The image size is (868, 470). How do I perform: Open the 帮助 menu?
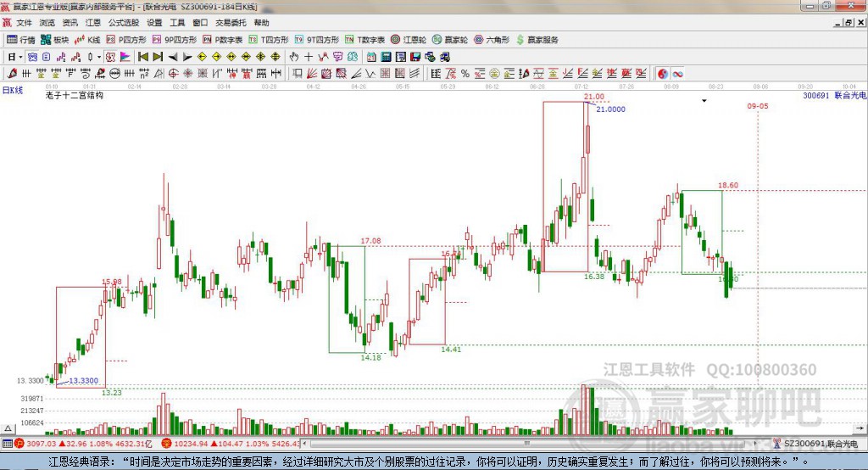(x=261, y=23)
